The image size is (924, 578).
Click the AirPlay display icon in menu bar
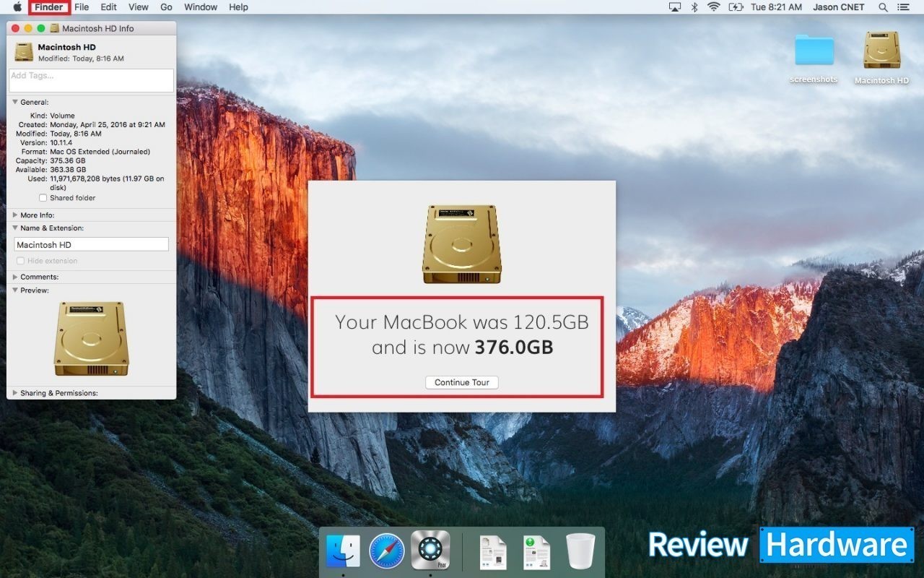[x=675, y=7]
